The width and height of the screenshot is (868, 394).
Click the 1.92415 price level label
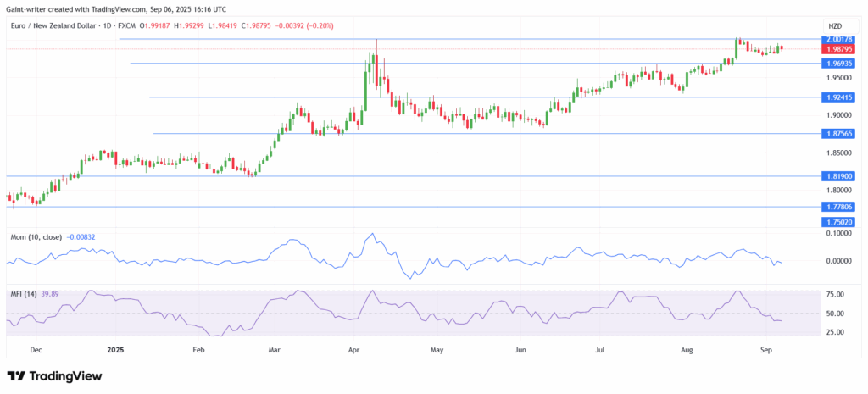coord(838,97)
